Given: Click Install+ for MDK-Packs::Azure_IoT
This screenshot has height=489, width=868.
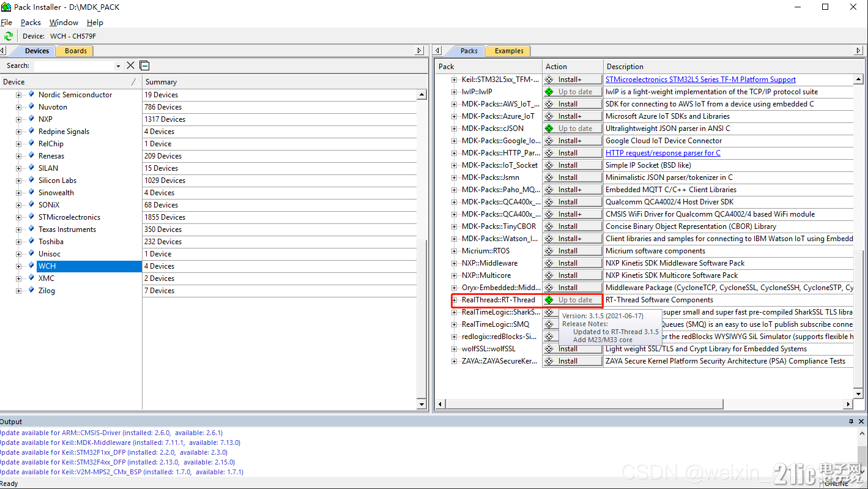Looking at the screenshot, I should [x=573, y=116].
